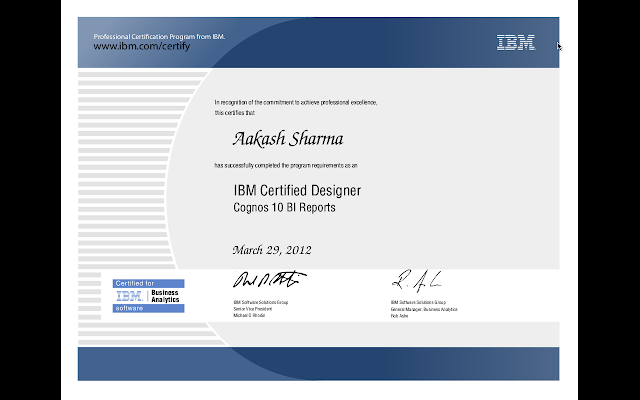Click 'Business Analytics' text in the badge
Viewport: 640px width, 400px height.
pos(165,296)
